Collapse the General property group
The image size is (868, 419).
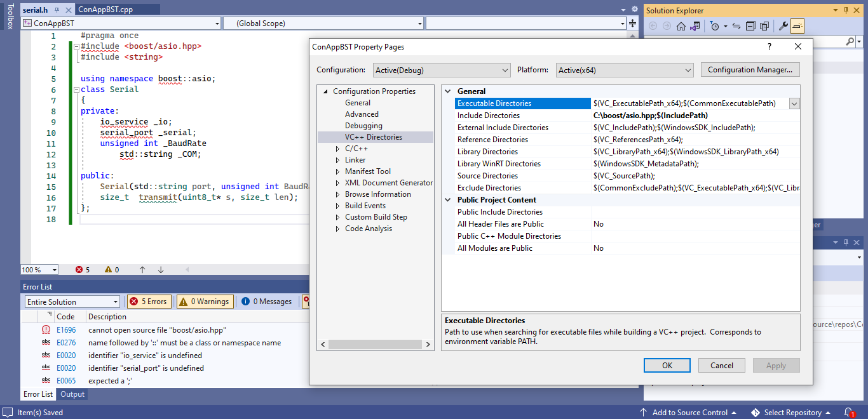pyautogui.click(x=449, y=91)
